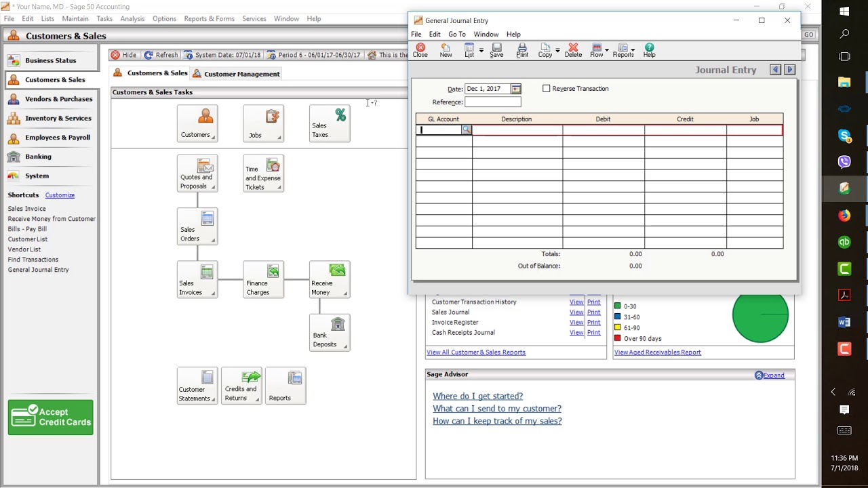Image resolution: width=868 pixels, height=488 pixels.
Task: Open Help from the Journal toolbar
Action: click(649, 50)
